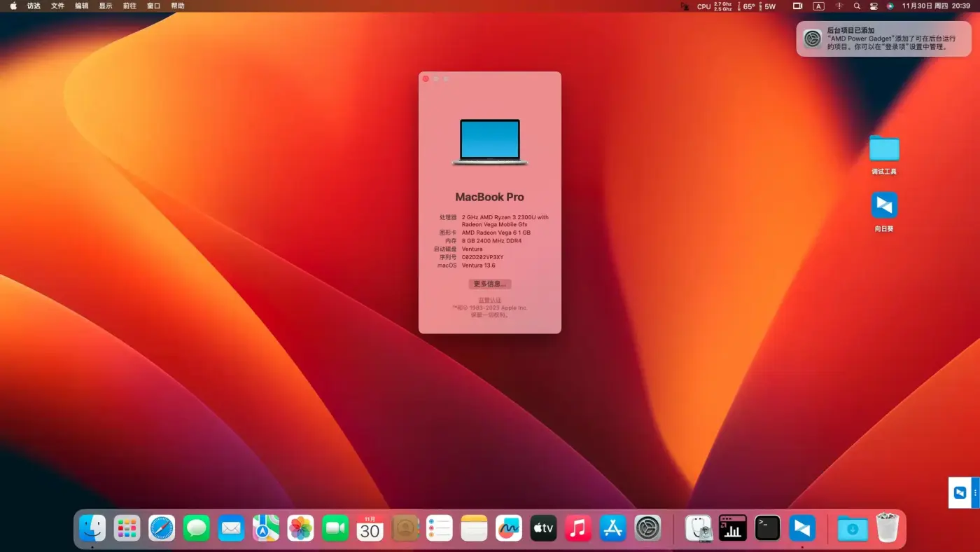Open the 监管认证 link

pos(490,300)
